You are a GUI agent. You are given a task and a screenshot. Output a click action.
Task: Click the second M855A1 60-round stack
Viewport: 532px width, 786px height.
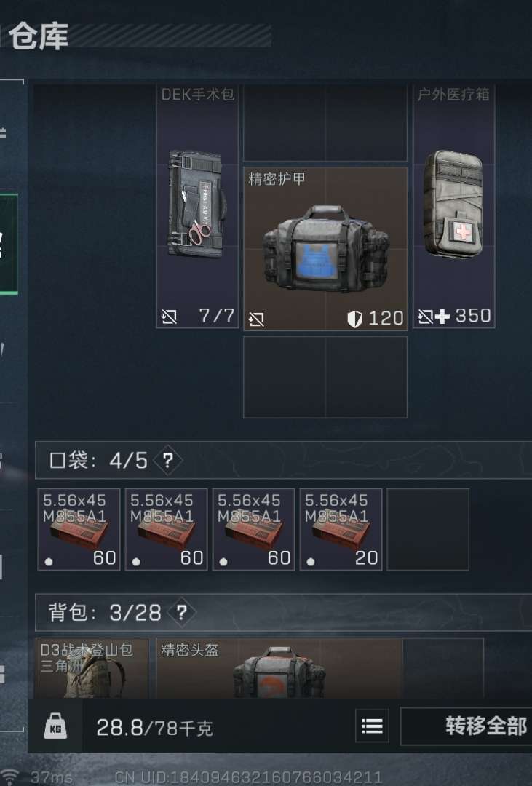tap(166, 529)
